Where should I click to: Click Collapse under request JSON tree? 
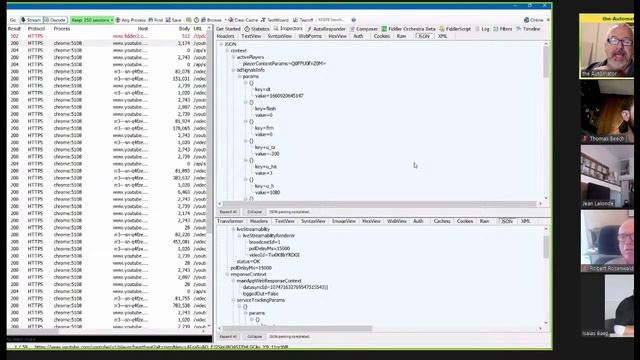pos(255,212)
